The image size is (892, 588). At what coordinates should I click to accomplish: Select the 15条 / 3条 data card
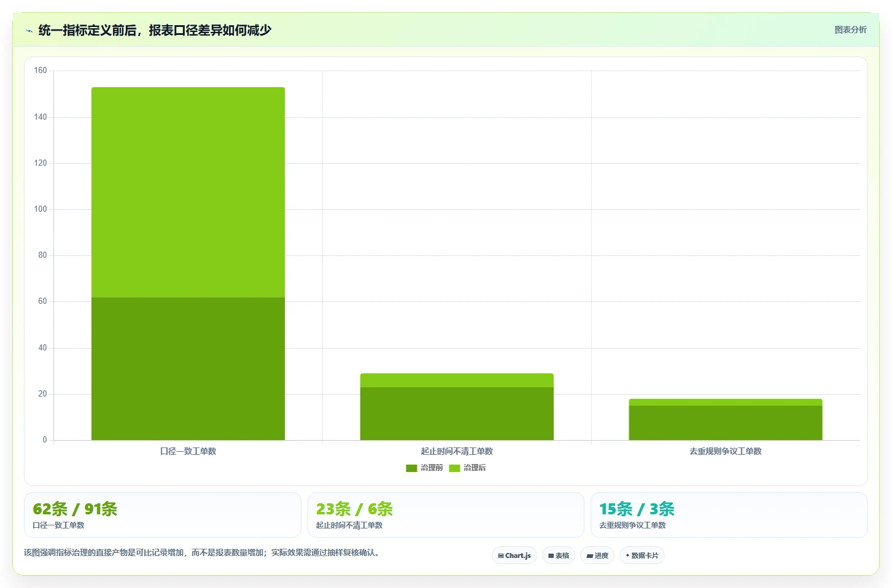[729, 515]
